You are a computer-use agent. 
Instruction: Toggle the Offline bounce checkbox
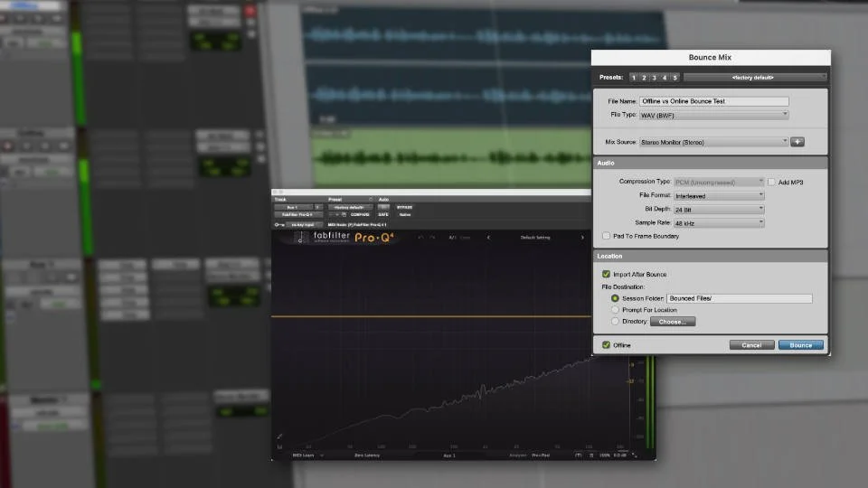tap(606, 345)
